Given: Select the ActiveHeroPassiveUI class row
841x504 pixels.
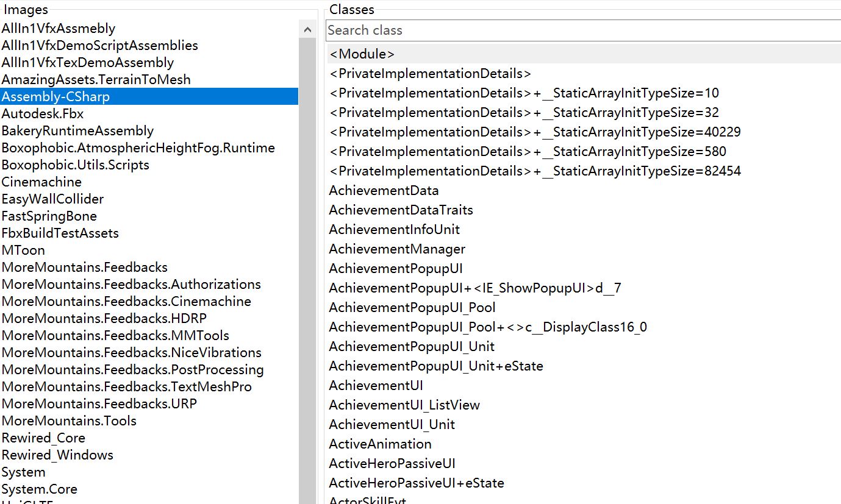Looking at the screenshot, I should pyautogui.click(x=584, y=463).
